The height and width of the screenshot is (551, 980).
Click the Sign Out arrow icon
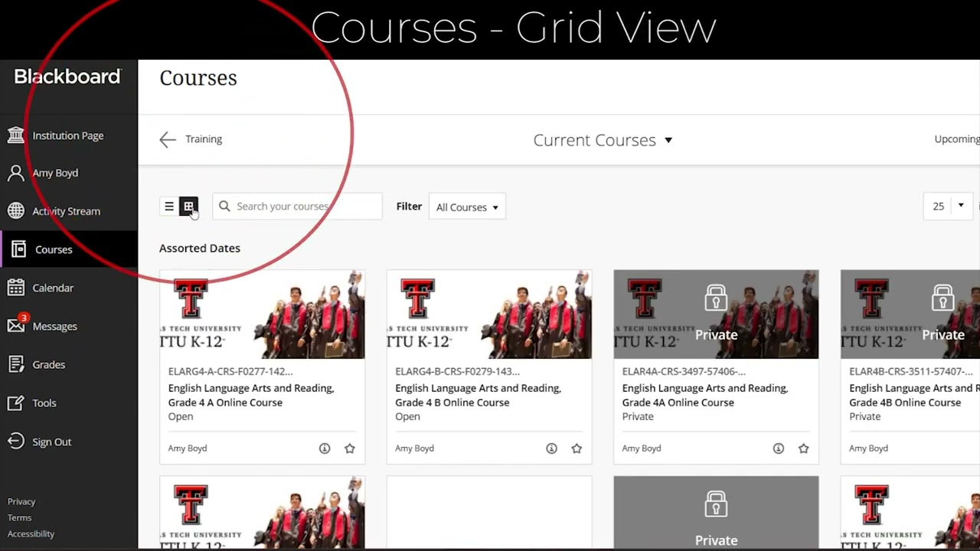click(x=15, y=441)
